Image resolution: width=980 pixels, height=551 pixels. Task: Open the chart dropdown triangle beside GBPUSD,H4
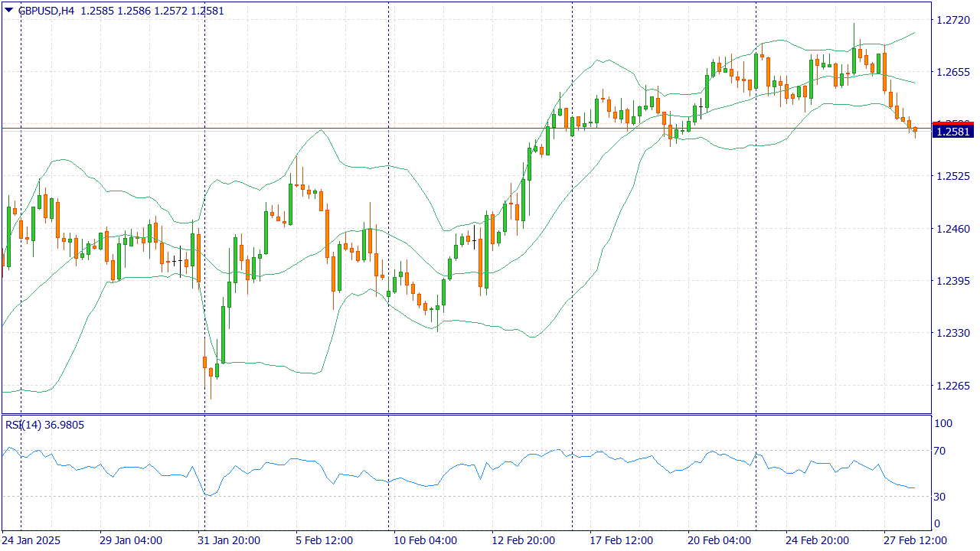point(8,11)
